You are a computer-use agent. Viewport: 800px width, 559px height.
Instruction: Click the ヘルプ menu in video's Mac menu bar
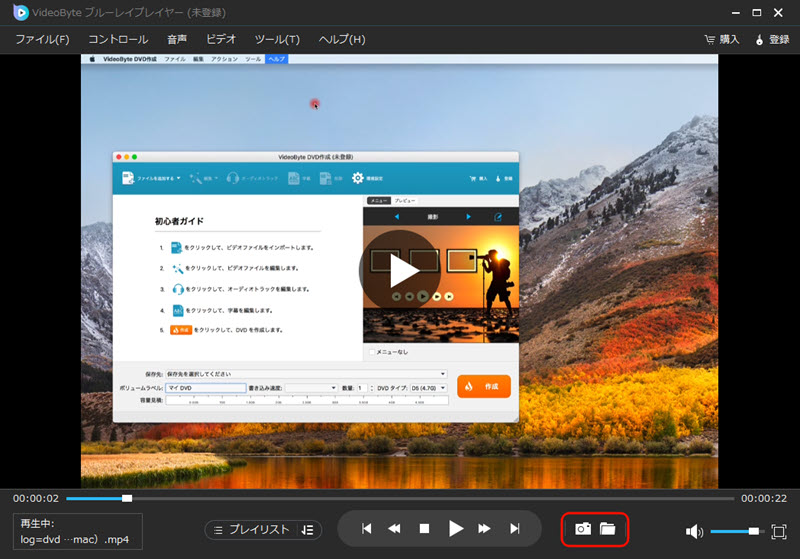(277, 59)
